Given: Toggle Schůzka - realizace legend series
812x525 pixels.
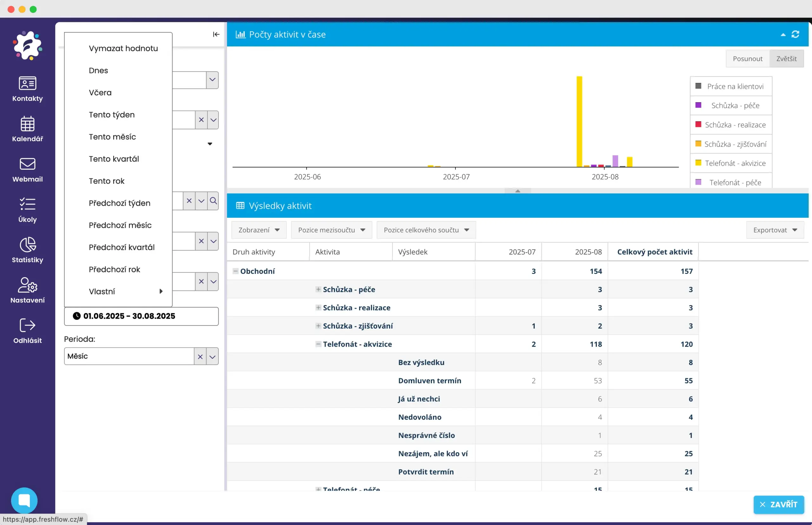Looking at the screenshot, I should [x=735, y=125].
